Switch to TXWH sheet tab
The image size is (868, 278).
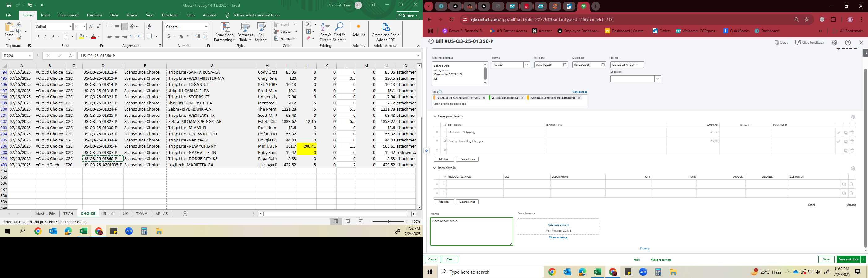pos(142,214)
